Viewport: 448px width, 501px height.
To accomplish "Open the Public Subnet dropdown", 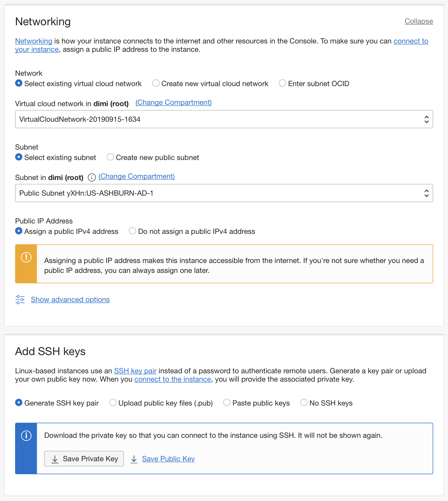I will tap(224, 193).
